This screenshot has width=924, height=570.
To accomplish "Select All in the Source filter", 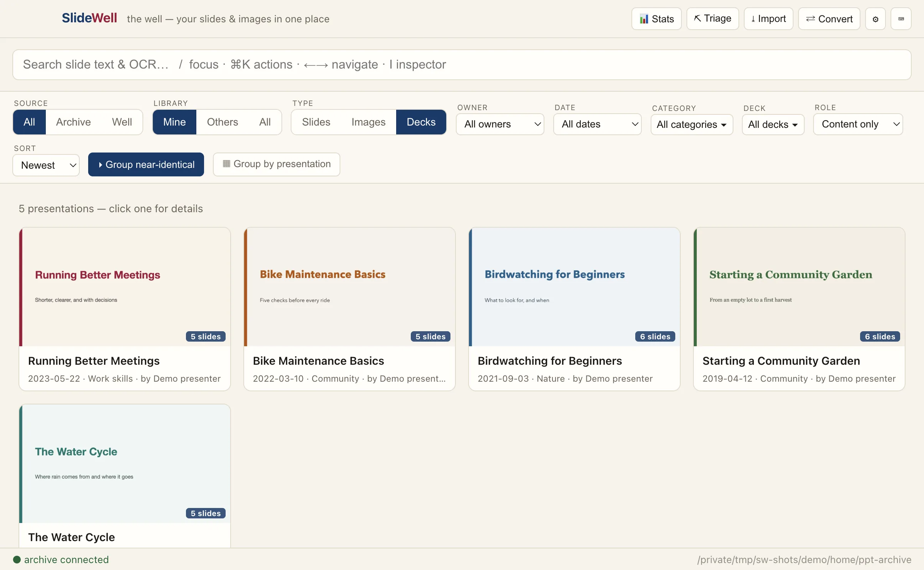I will [x=29, y=122].
